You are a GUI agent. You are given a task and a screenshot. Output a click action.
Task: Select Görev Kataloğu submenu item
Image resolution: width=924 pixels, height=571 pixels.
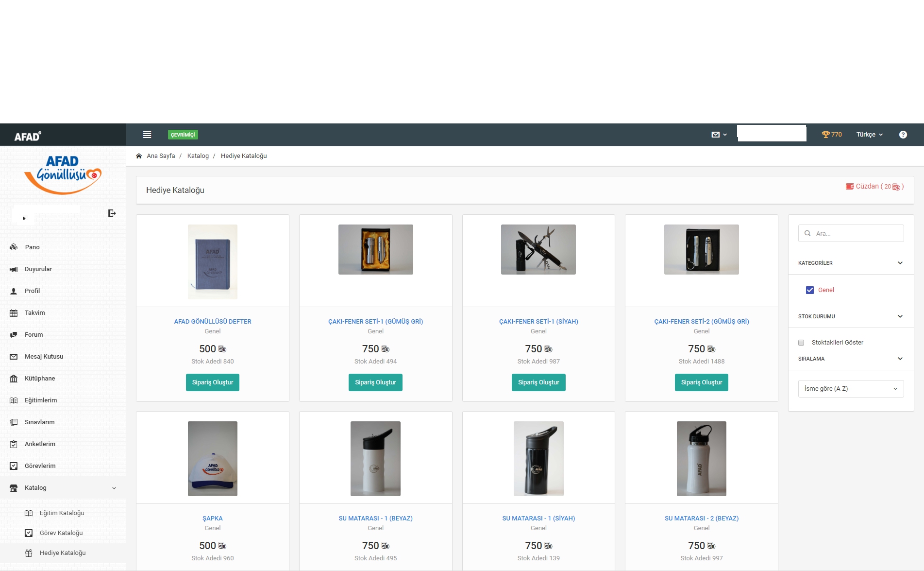point(61,533)
